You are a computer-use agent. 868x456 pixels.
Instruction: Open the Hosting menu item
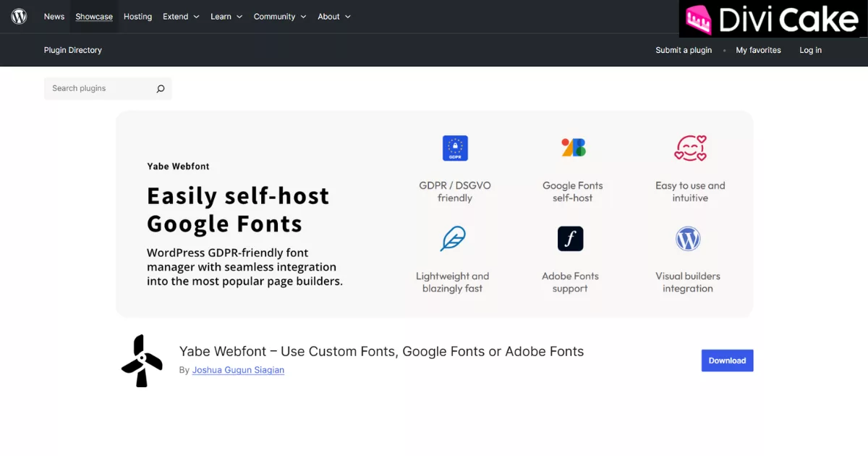point(137,17)
